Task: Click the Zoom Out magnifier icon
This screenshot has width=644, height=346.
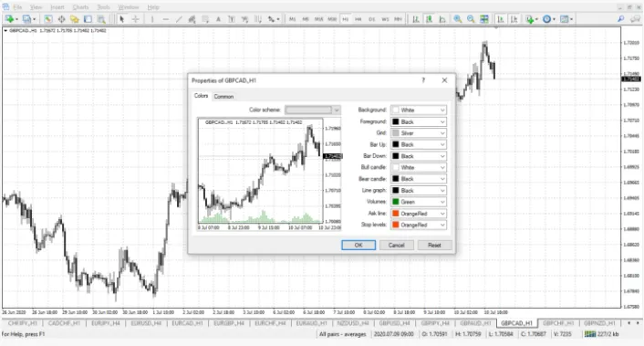Action: pos(471,19)
